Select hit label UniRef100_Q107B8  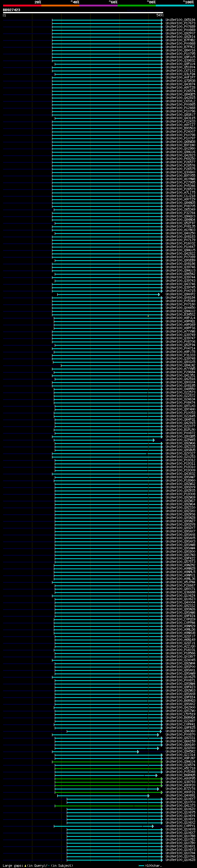tap(180, 836)
